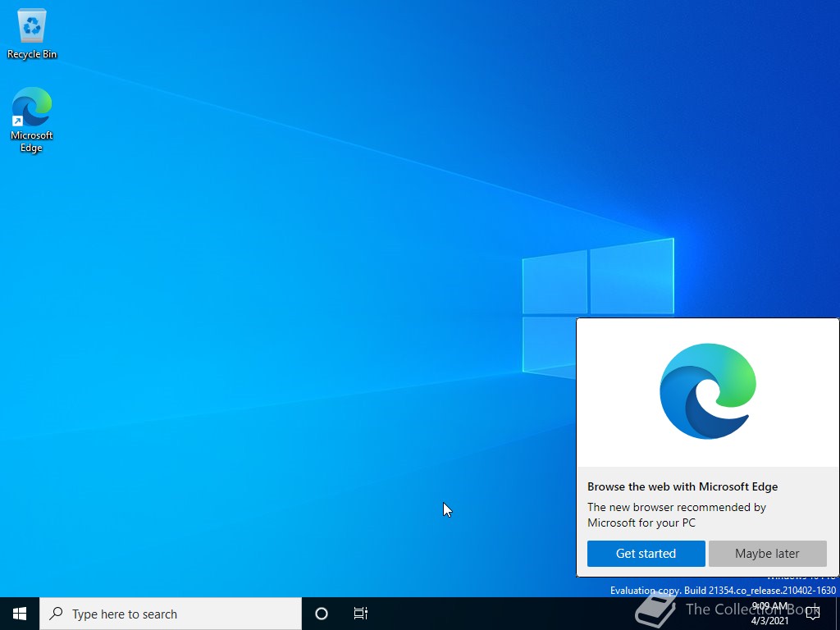
Task: Select the Microsoft Edge desktop shortcut
Action: [32, 119]
